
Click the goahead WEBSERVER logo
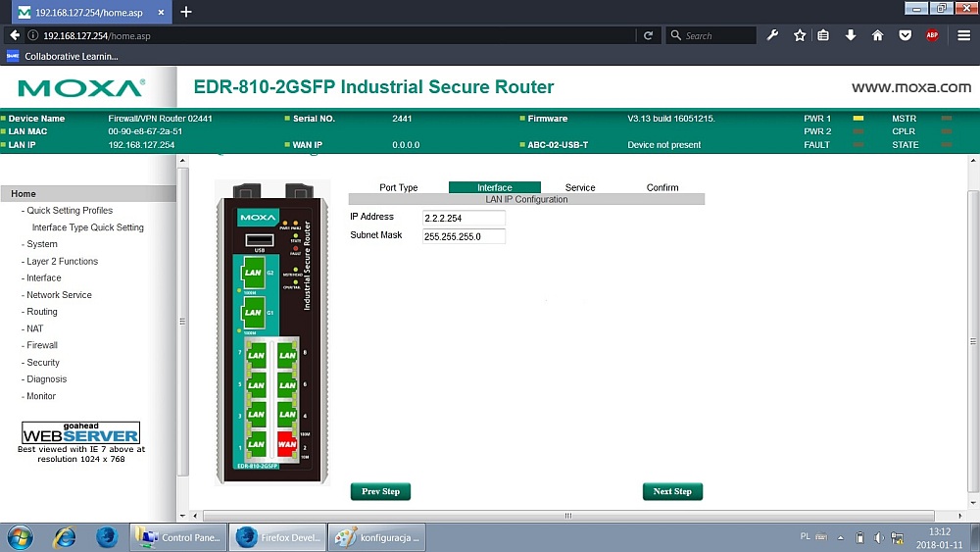click(80, 432)
